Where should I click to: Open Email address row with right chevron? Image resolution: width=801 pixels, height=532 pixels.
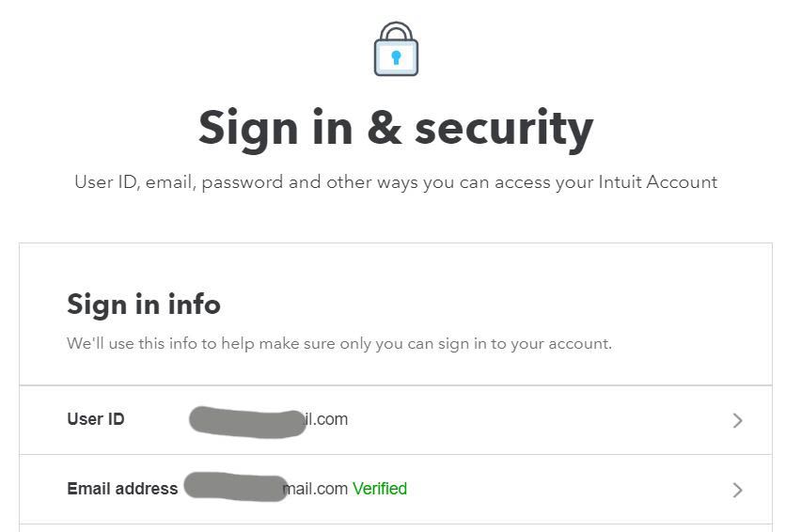(737, 490)
